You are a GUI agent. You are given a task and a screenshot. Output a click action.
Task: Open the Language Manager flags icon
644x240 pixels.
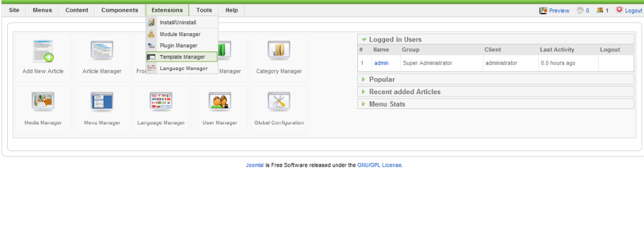(161, 102)
